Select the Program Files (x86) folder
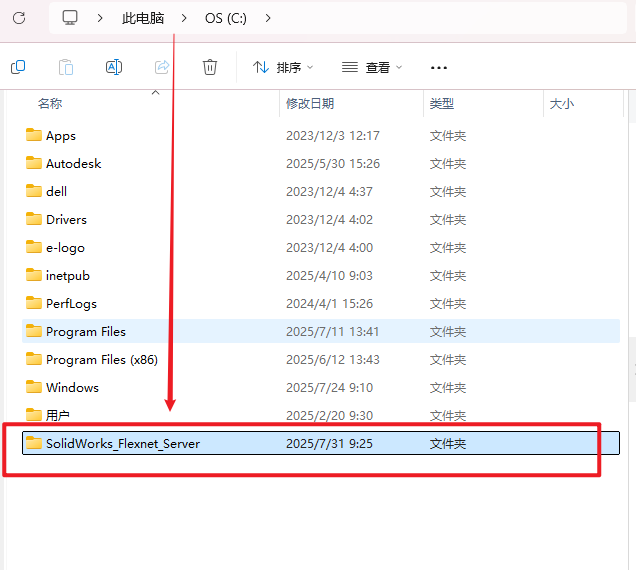This screenshot has height=570, width=636. click(320, 359)
